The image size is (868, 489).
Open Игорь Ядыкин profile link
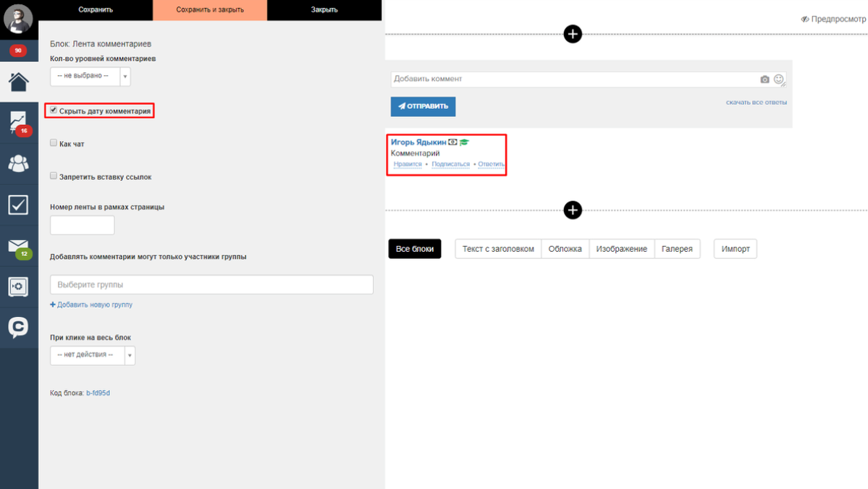click(418, 143)
